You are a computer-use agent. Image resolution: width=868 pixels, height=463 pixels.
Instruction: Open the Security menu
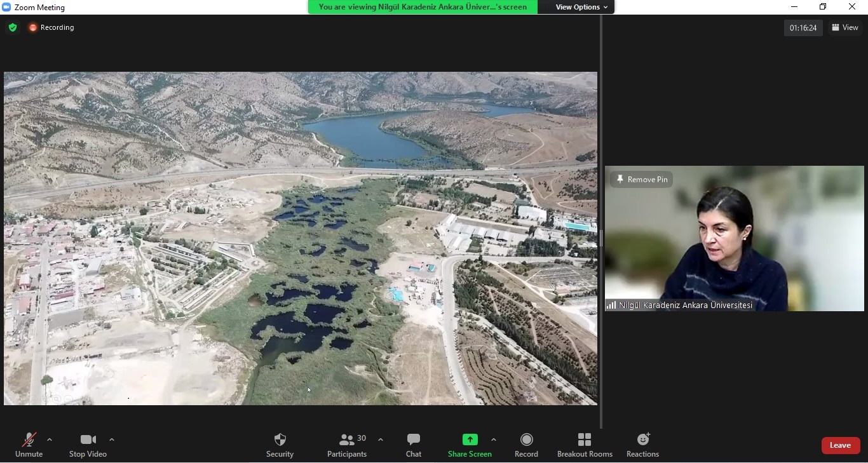pyautogui.click(x=280, y=445)
